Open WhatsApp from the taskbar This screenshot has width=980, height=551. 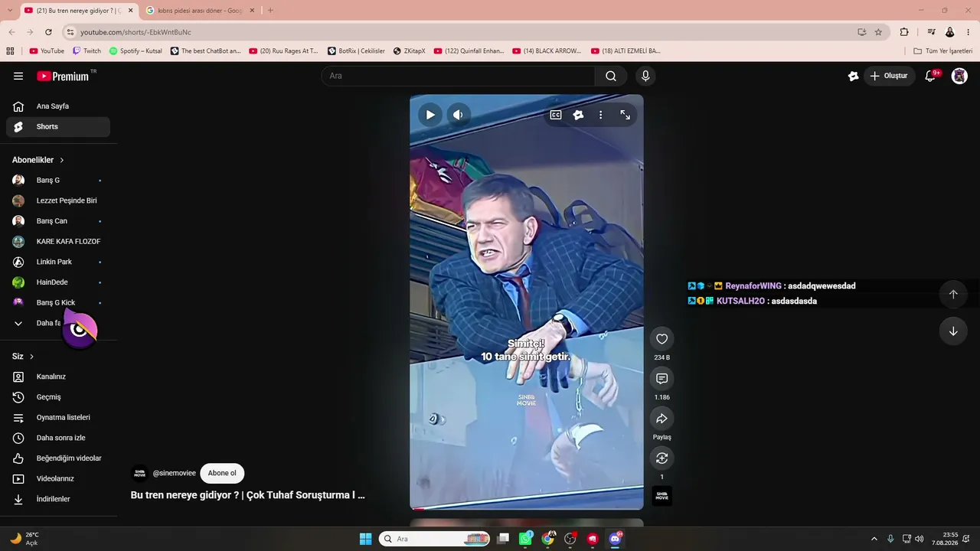tap(525, 539)
